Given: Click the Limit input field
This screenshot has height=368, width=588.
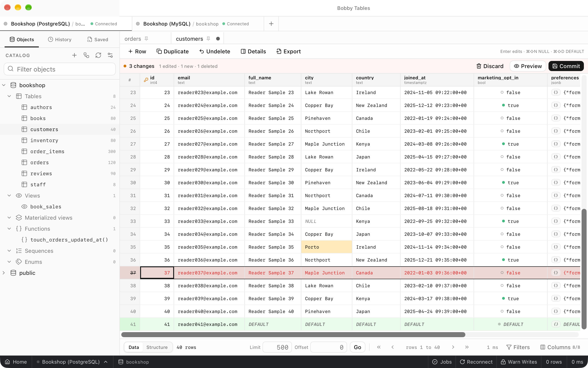Looking at the screenshot, I should click(277, 347).
